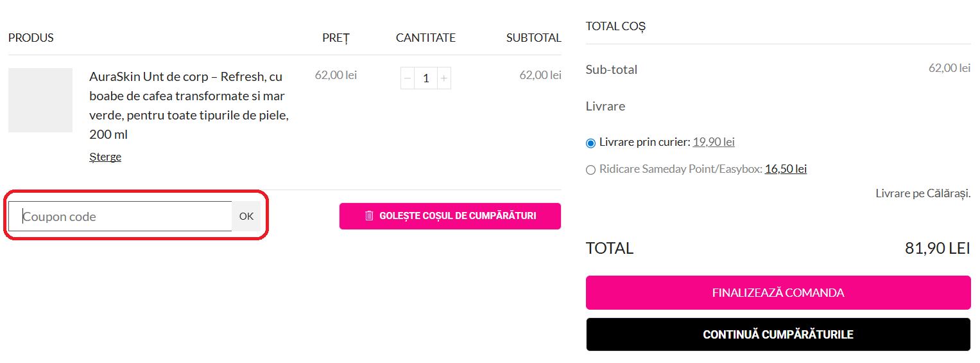Viewport: 980px width, 363px height.
Task: Click the trash icon in the empty-cart button
Action: click(x=369, y=216)
